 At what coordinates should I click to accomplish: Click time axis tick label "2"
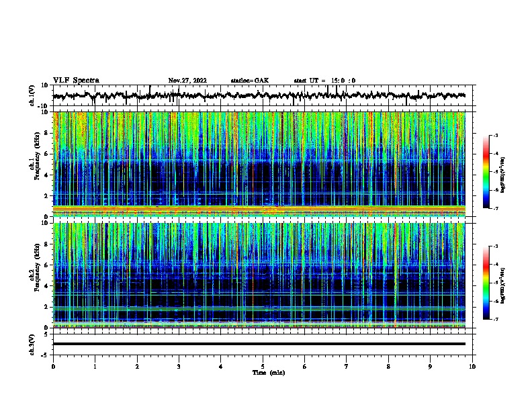point(137,367)
